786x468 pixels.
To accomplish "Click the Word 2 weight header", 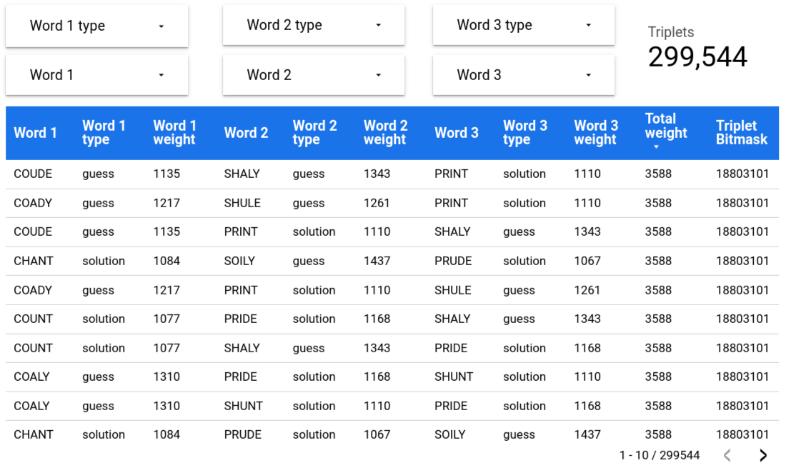I will (385, 133).
